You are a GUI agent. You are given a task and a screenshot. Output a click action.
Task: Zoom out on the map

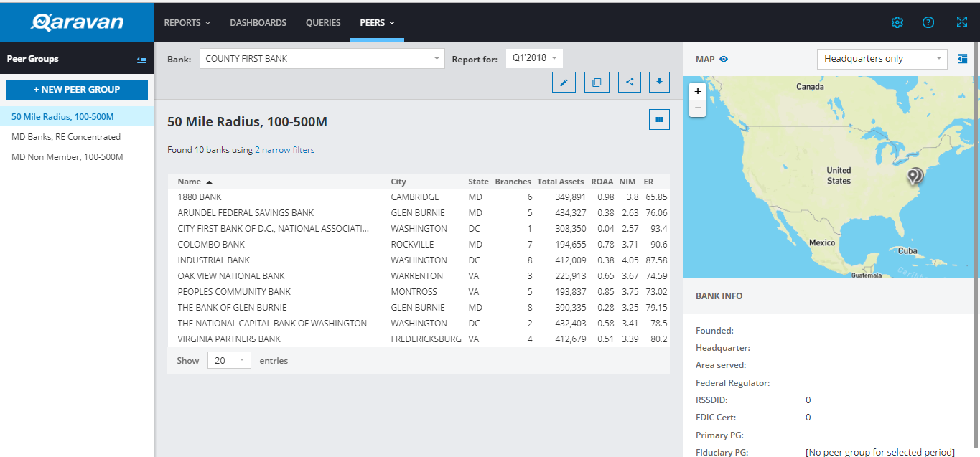[x=697, y=108]
